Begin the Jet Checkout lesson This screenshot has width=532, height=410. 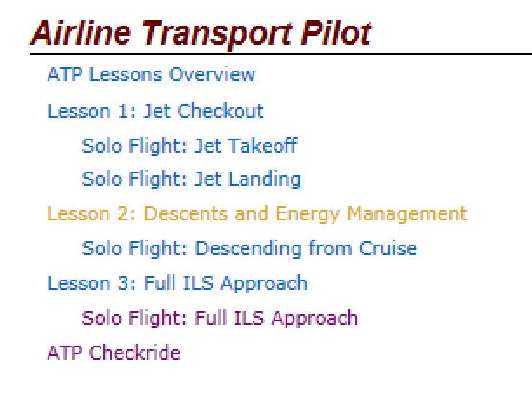coord(155,110)
